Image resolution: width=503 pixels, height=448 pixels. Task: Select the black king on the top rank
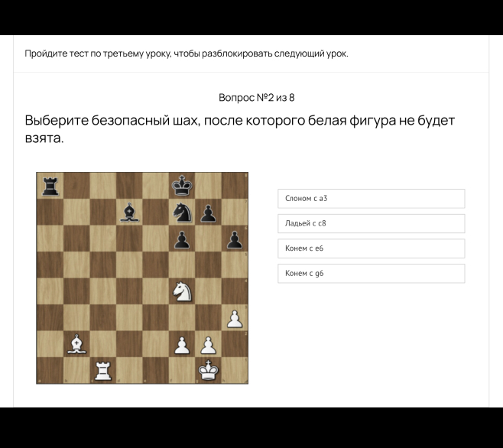(x=182, y=185)
